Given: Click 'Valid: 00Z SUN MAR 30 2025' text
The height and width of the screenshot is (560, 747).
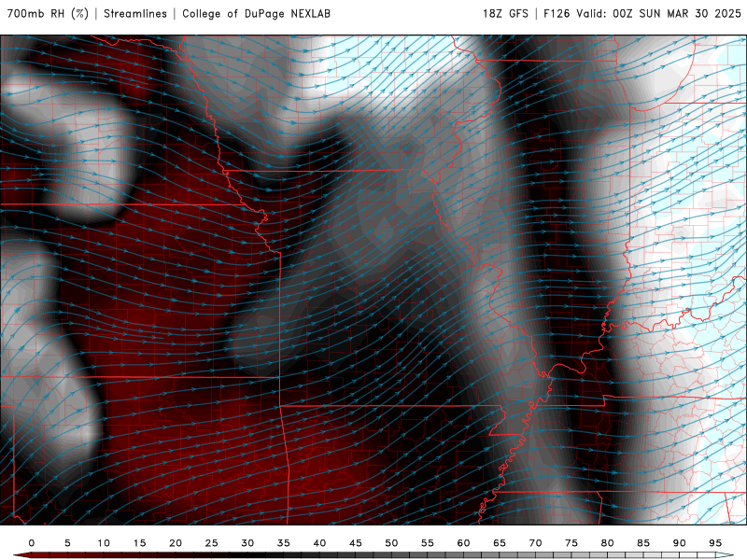Looking at the screenshot, I should (x=659, y=14).
